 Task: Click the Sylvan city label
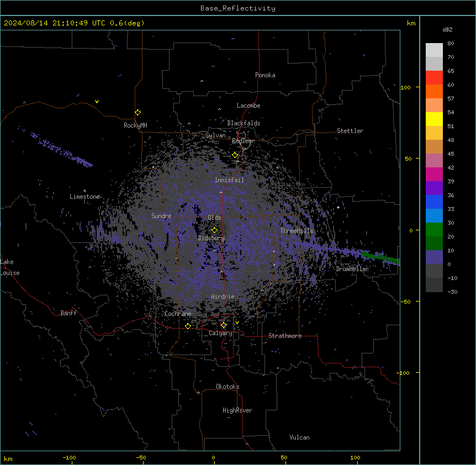pos(215,135)
